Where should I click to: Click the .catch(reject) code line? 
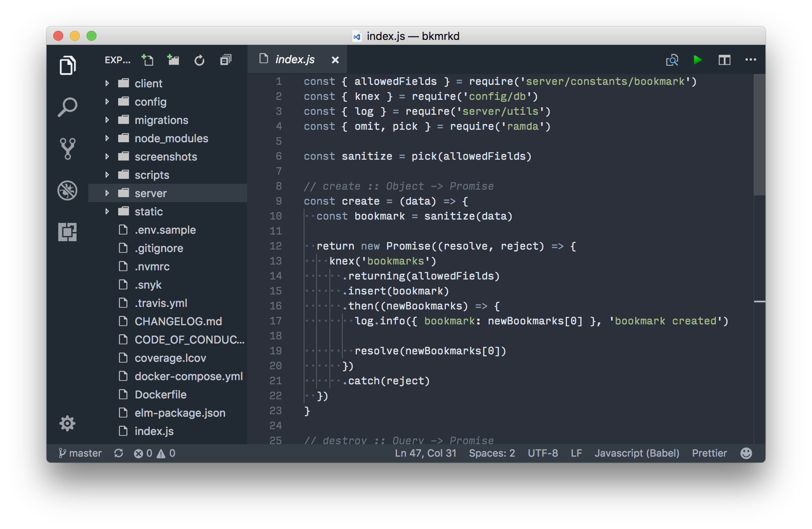pos(386,381)
